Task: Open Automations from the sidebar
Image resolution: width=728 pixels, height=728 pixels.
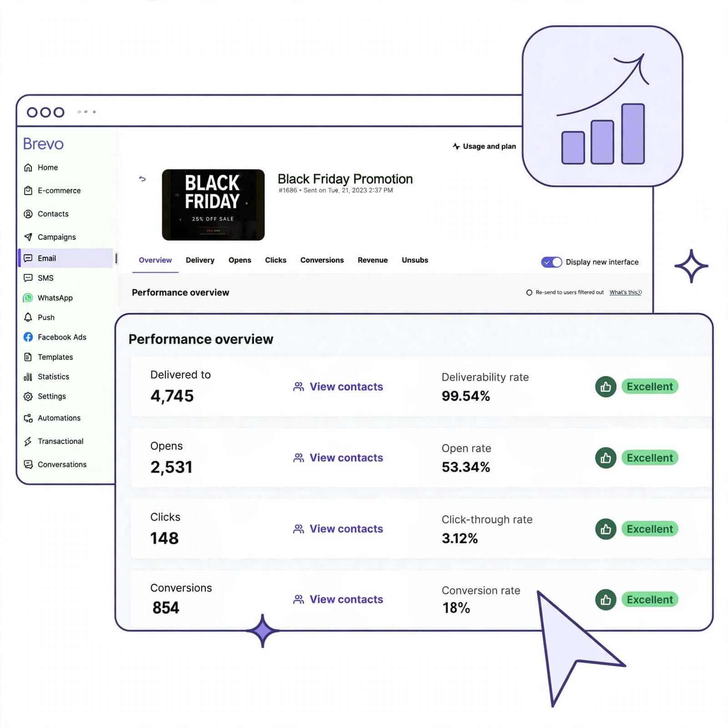Action: [52, 418]
